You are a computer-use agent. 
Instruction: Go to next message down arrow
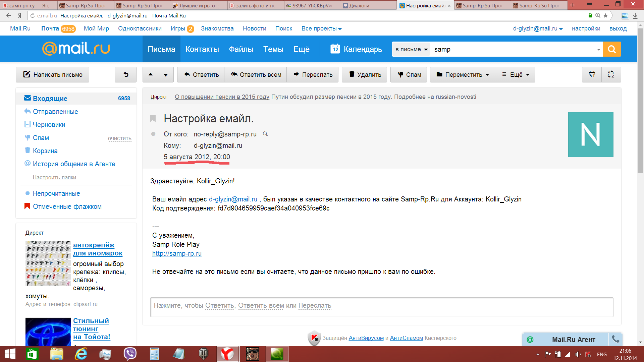click(166, 74)
